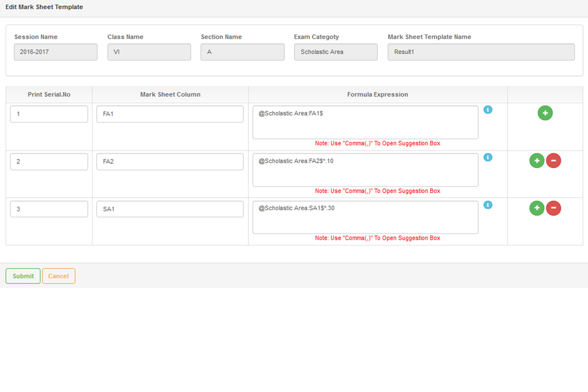Click the Result1 template name field

point(481,52)
